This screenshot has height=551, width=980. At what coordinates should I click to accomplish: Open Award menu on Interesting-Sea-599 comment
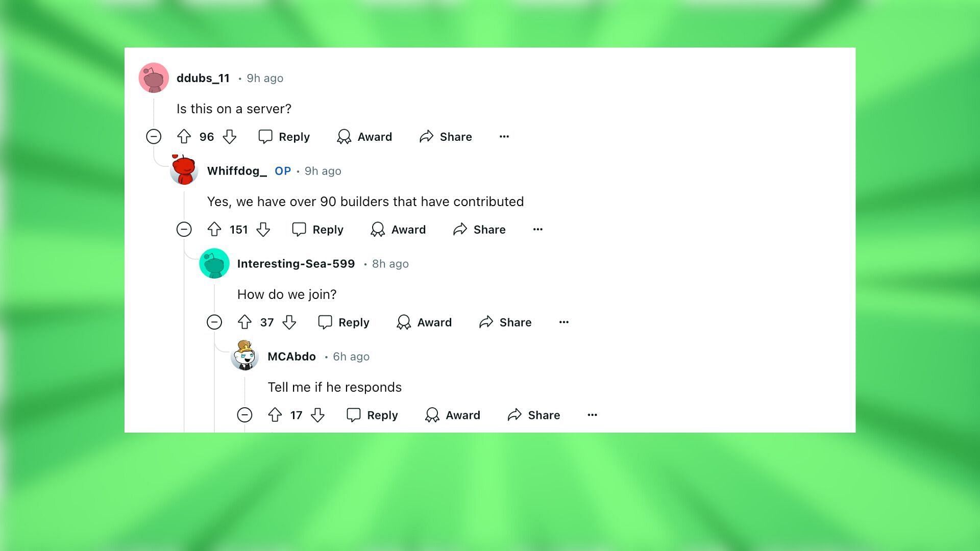424,321
